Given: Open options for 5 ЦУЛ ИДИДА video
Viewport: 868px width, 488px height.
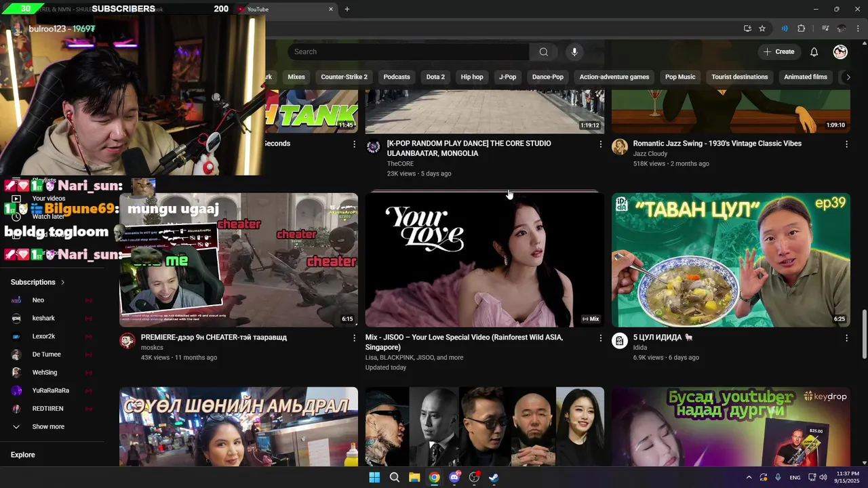Looking at the screenshot, I should click(846, 338).
